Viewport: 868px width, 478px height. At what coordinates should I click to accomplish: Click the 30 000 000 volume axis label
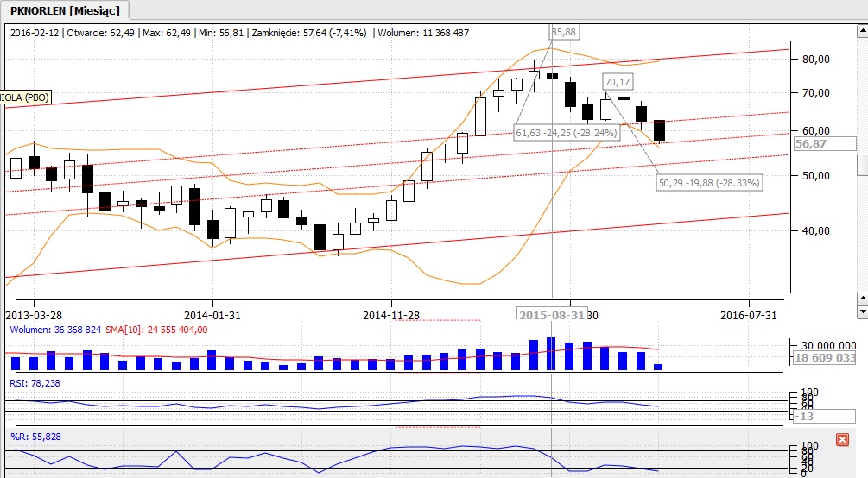828,346
